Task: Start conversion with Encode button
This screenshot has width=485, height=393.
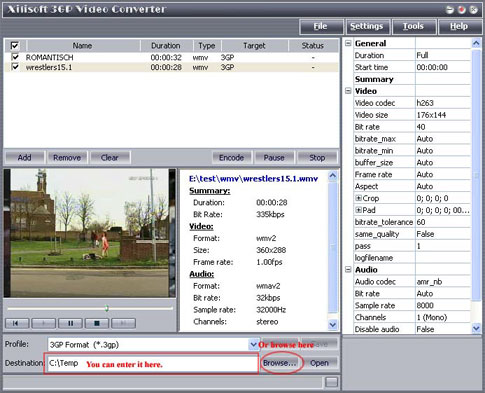Action: 231,157
